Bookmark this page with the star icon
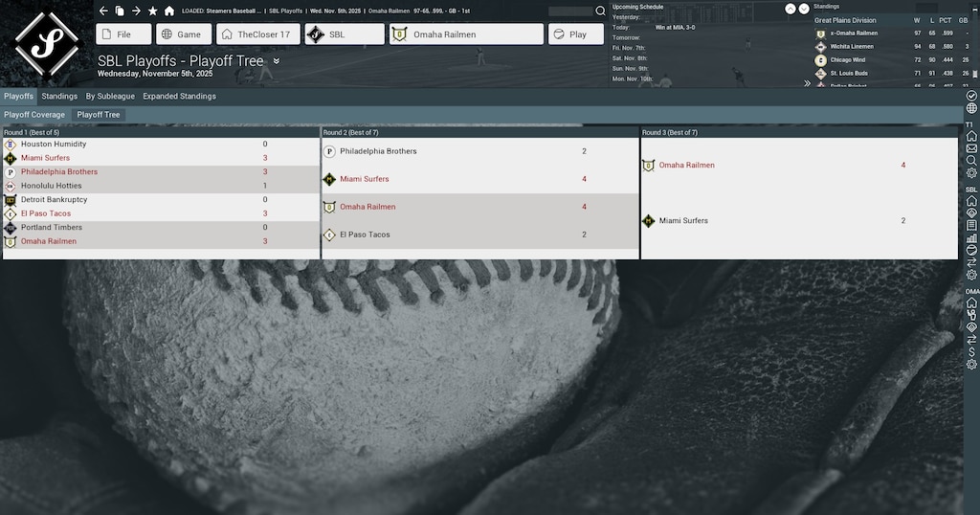This screenshot has width=980, height=515. click(x=152, y=11)
